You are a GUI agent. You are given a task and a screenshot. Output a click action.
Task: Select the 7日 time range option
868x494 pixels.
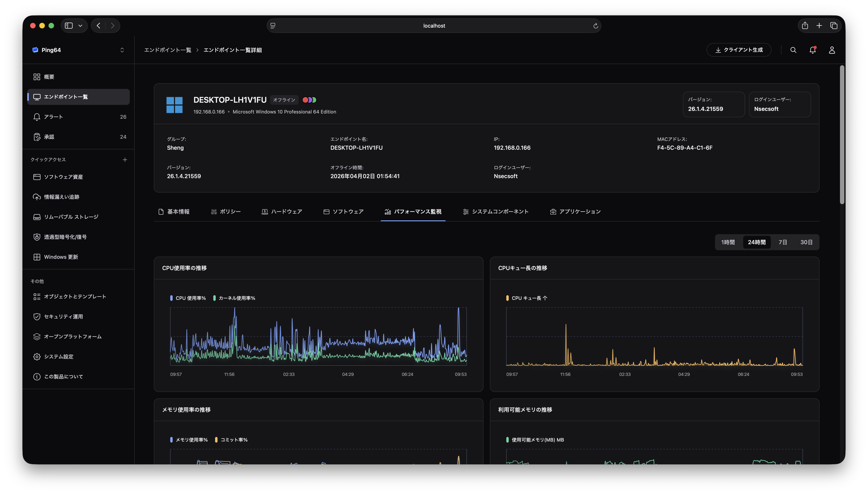(782, 242)
